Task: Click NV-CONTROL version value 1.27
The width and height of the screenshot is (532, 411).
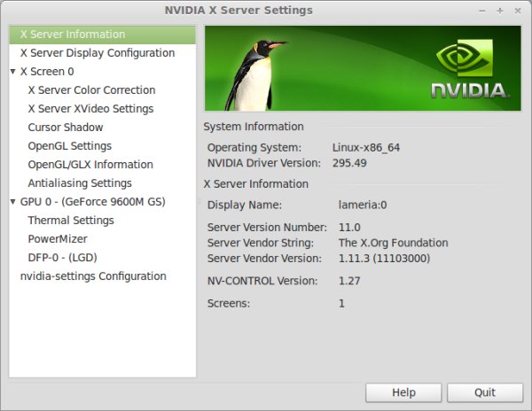Action: click(349, 281)
